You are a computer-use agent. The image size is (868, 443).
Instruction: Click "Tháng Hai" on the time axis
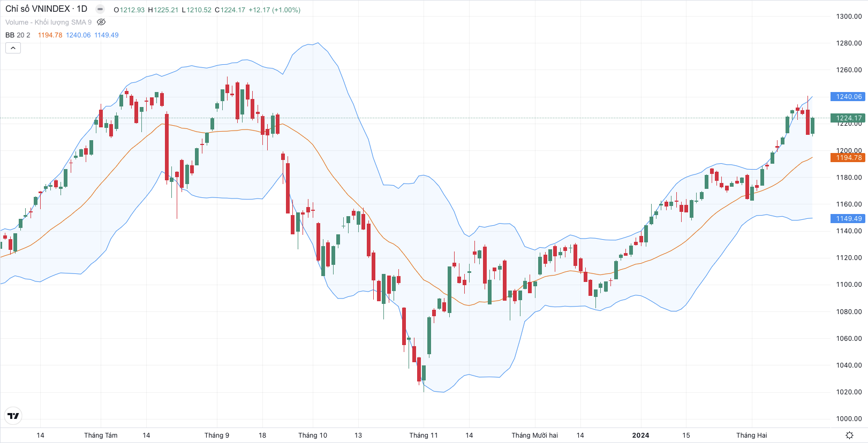coord(751,435)
